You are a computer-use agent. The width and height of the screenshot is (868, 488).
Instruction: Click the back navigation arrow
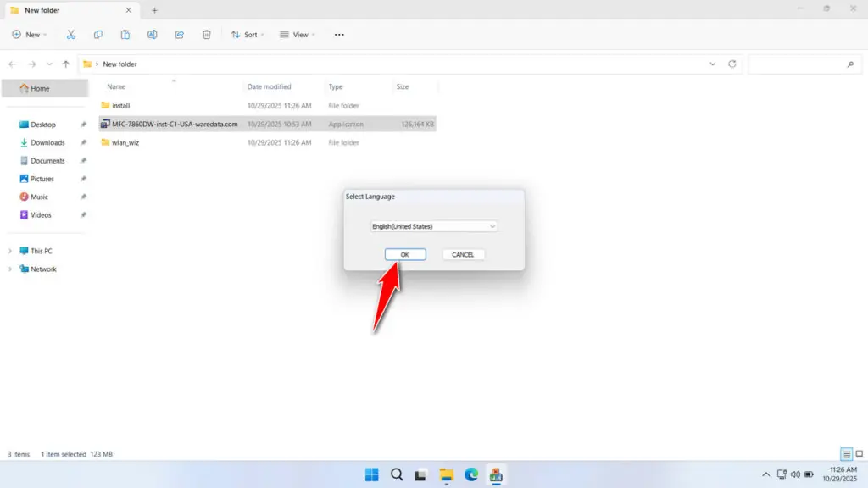[x=12, y=64]
